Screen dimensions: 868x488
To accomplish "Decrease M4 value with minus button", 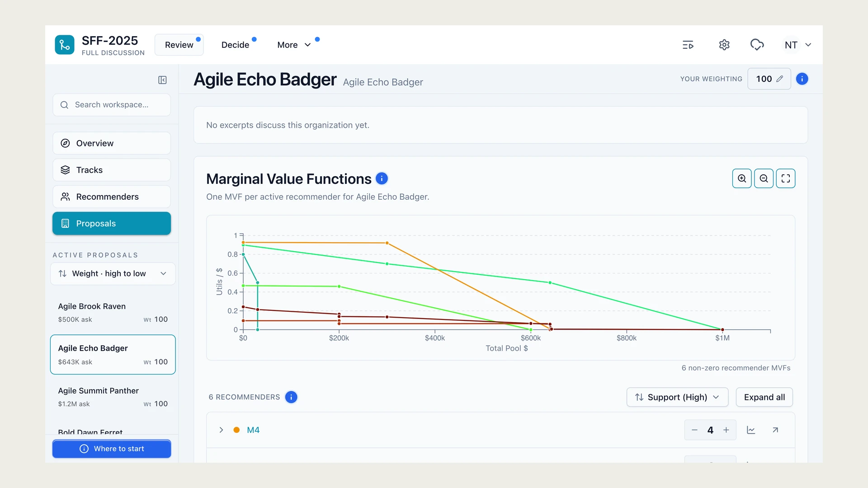I will (x=695, y=430).
